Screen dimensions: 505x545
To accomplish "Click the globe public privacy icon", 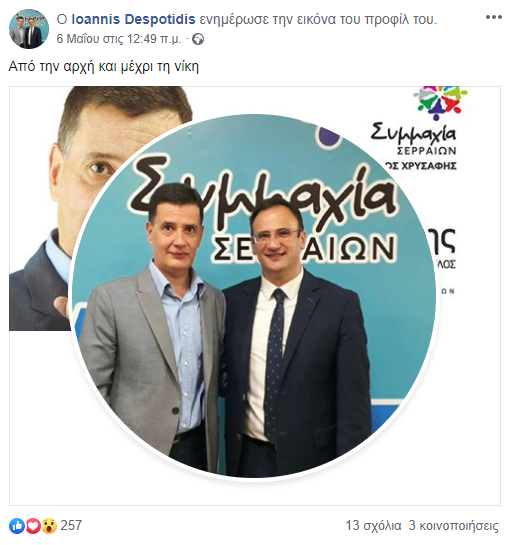I will [x=198, y=39].
